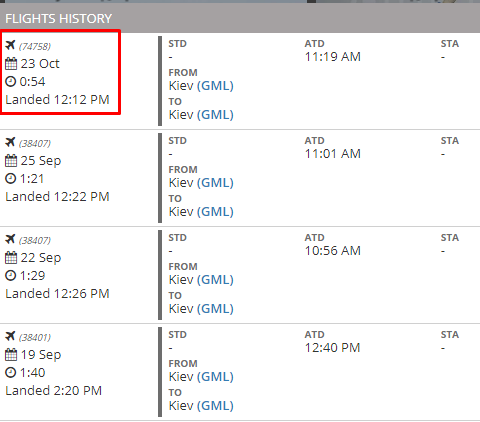Open the TO GML link for 19 Sep flight
The image size is (480, 422).
pos(215,406)
